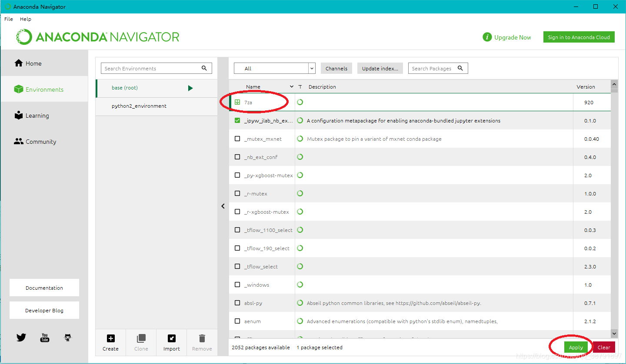Click the Version column header
The image size is (626, 364).
[x=586, y=87]
